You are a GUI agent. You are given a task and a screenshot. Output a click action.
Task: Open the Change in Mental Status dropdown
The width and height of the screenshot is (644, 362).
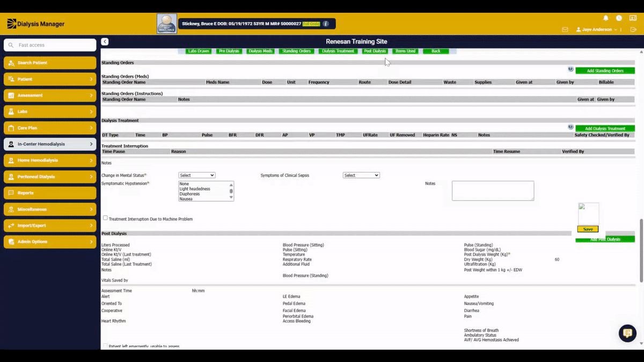pyautogui.click(x=197, y=175)
